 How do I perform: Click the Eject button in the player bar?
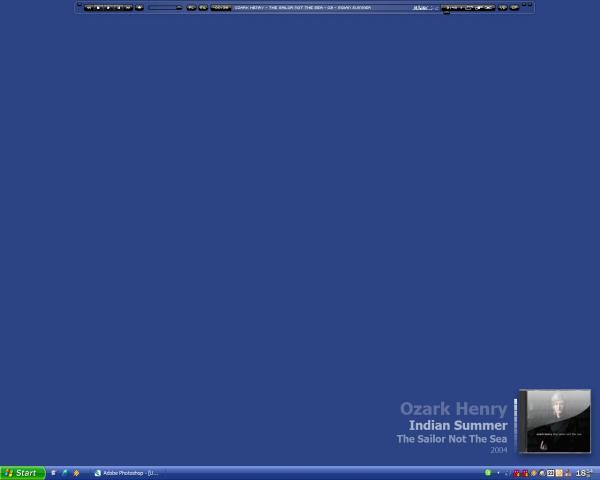139,8
